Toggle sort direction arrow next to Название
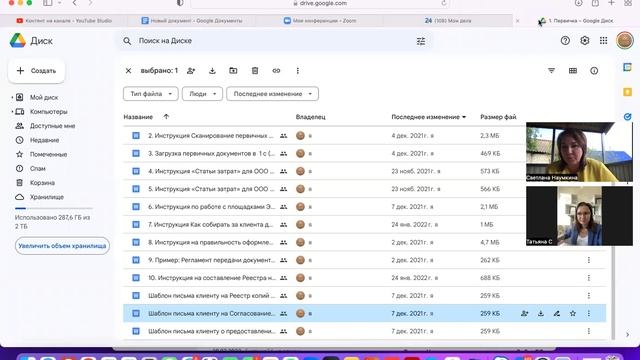Viewport: 640px width, 360px height. pos(166,117)
